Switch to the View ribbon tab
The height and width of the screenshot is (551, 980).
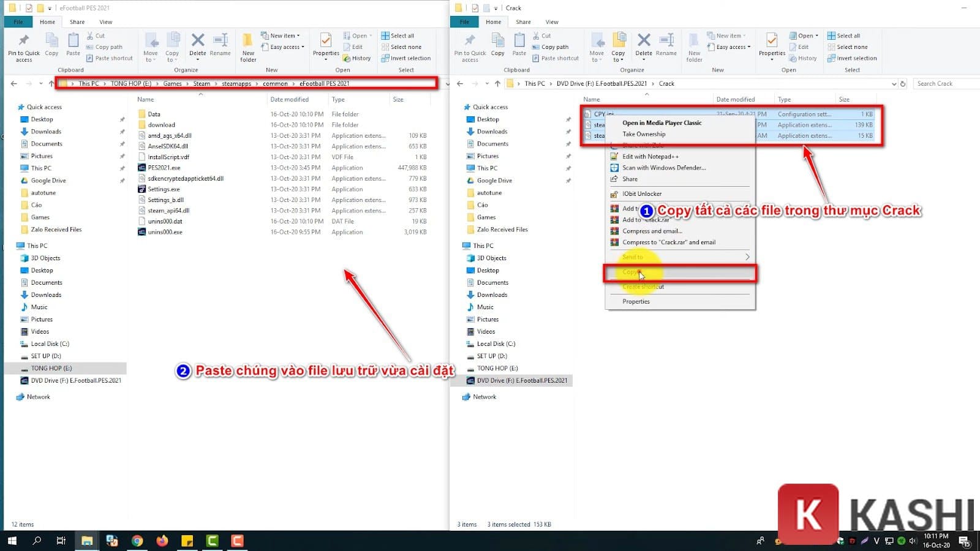(x=106, y=21)
